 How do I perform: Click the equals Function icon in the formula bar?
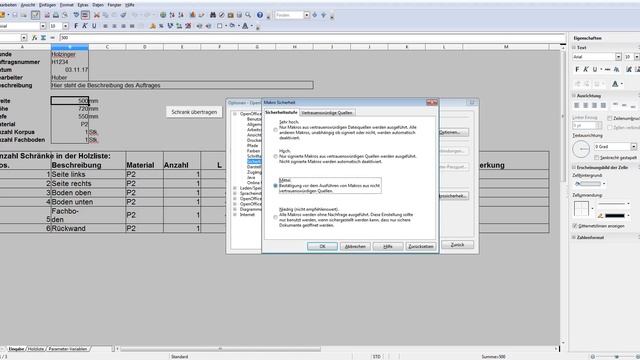tap(52, 38)
